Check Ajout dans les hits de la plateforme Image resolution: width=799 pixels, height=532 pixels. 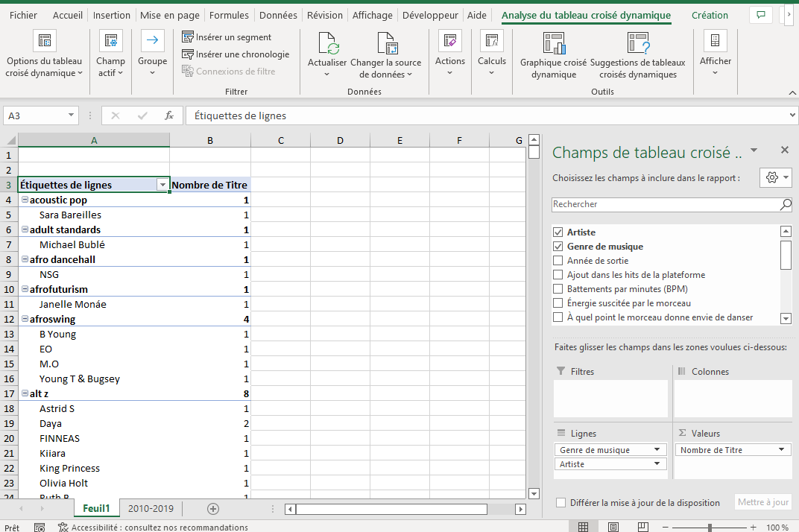[x=558, y=275]
